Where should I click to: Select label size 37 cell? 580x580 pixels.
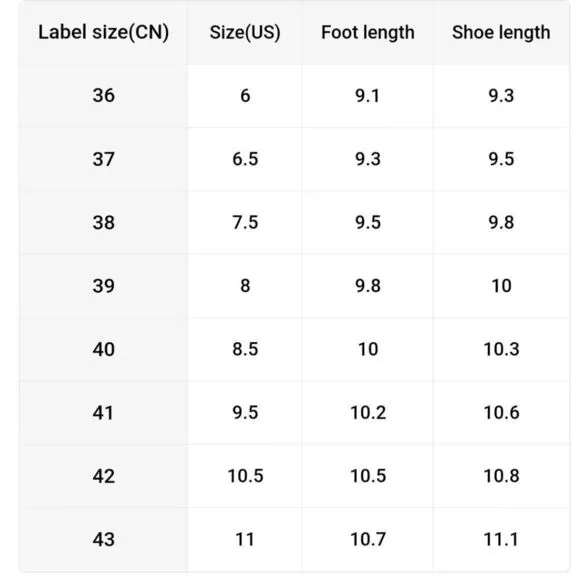coord(104,159)
